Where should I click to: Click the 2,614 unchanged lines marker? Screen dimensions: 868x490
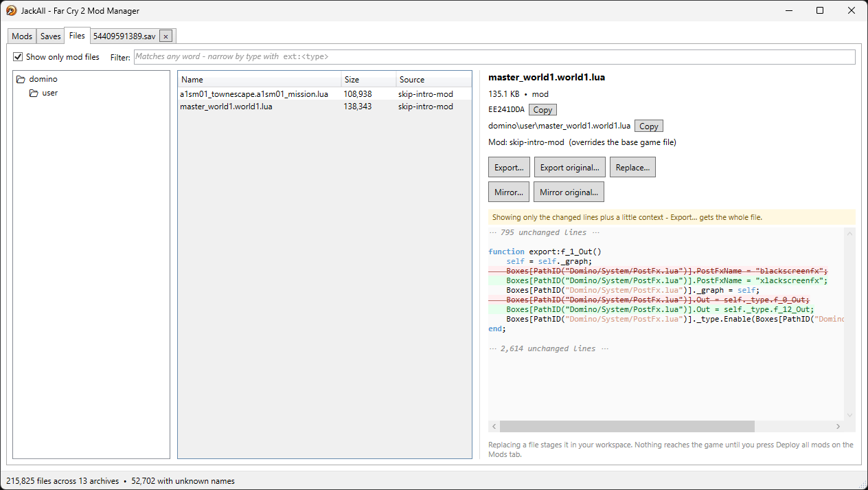tap(548, 348)
